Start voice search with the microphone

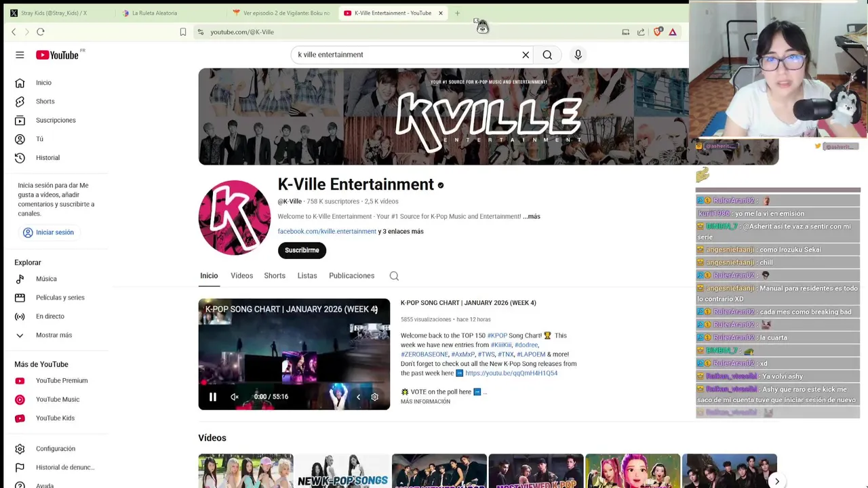tap(578, 55)
